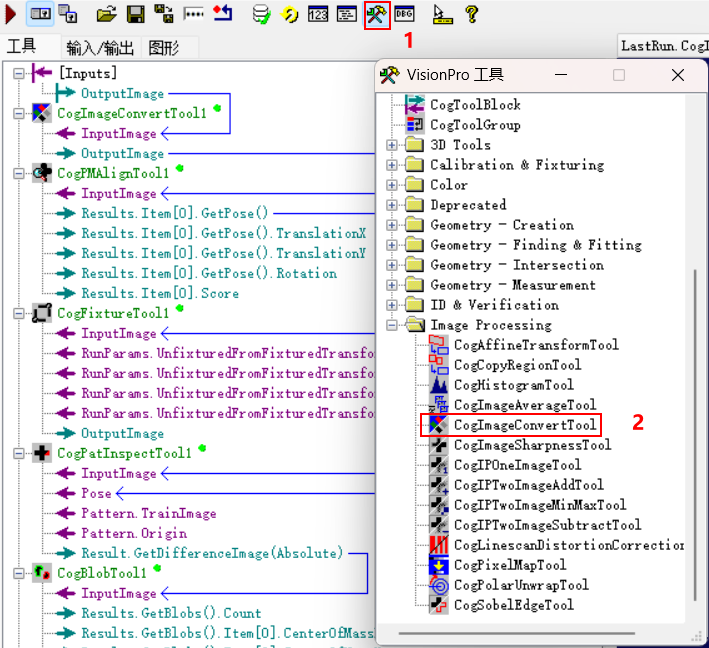Switch to the 工具 tab
Image resolution: width=709 pixels, height=648 pixels.
pyautogui.click(x=22, y=47)
